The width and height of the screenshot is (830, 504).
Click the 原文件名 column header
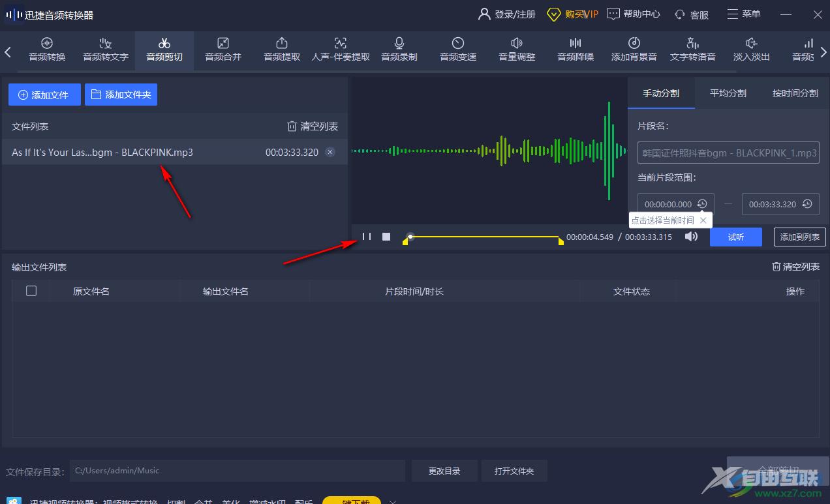click(x=91, y=291)
